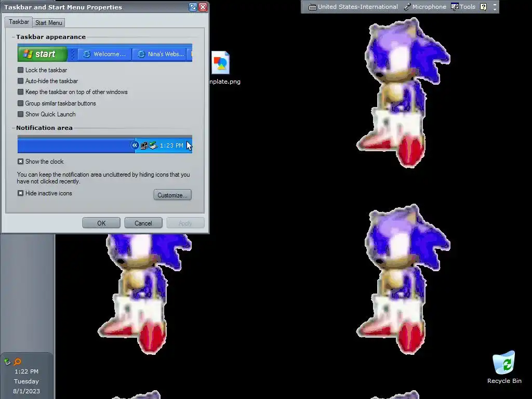Click Tuesday in taskbar clock area
This screenshot has width=532, height=399.
click(26, 381)
